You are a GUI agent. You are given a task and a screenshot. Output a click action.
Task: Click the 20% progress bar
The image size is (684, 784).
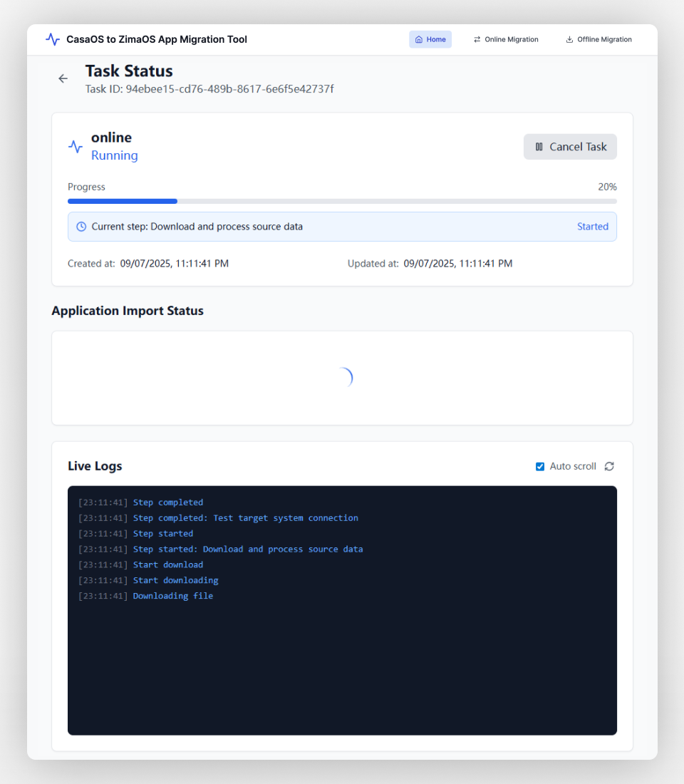coord(342,201)
